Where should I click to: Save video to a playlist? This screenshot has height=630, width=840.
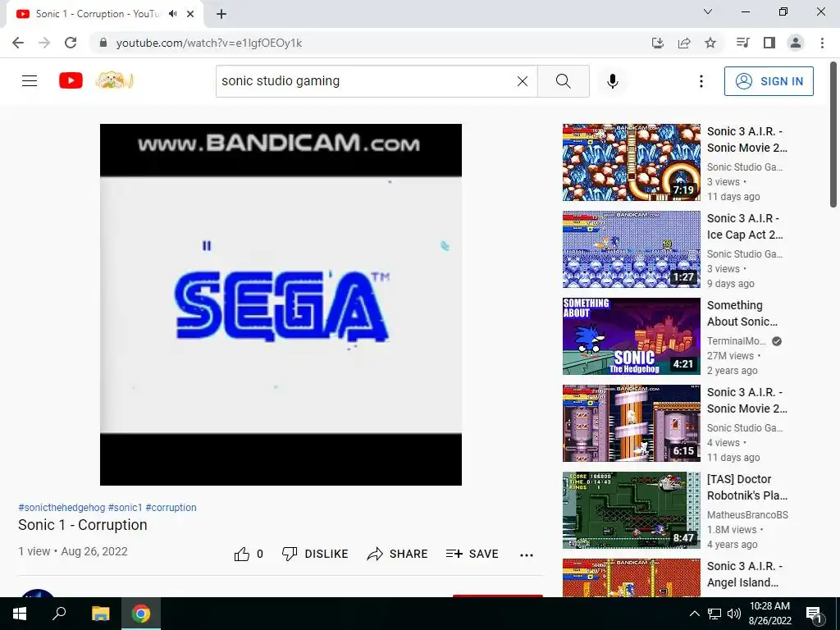point(472,554)
